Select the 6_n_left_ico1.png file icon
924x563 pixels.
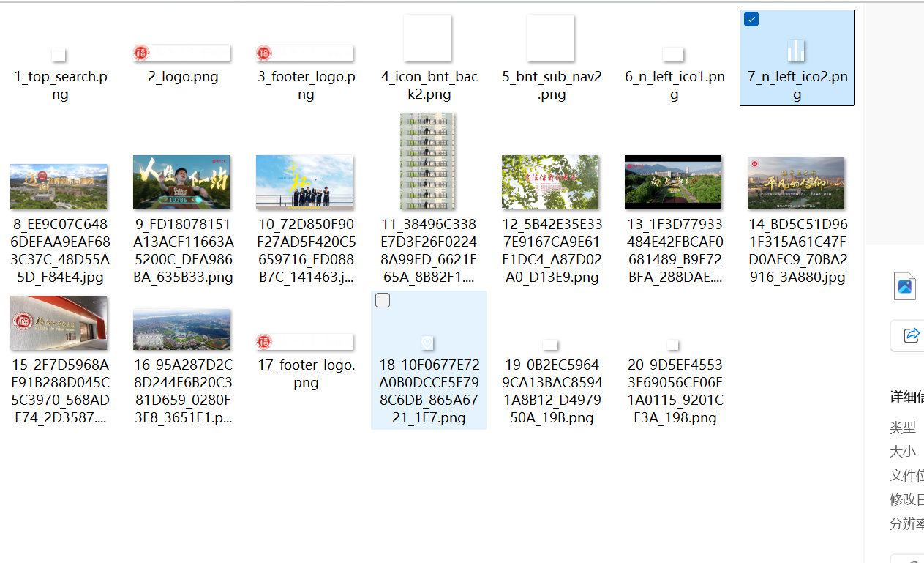(x=673, y=55)
